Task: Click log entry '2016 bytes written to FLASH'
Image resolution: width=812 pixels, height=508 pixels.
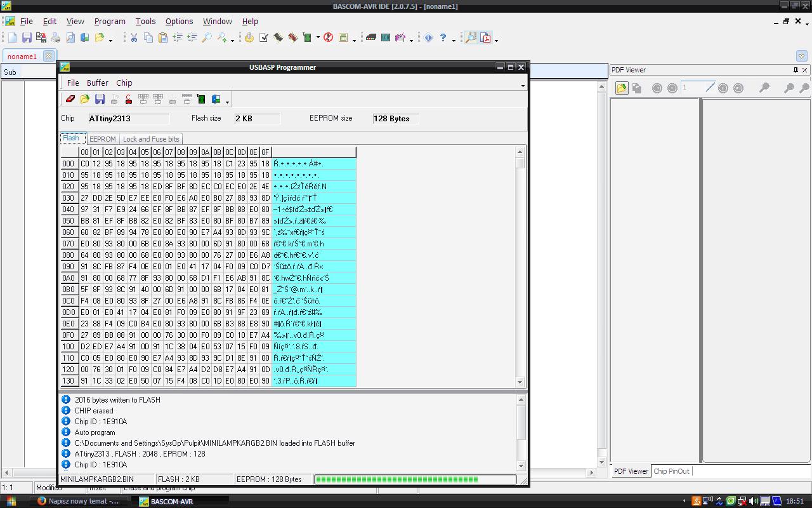Action: click(x=117, y=400)
